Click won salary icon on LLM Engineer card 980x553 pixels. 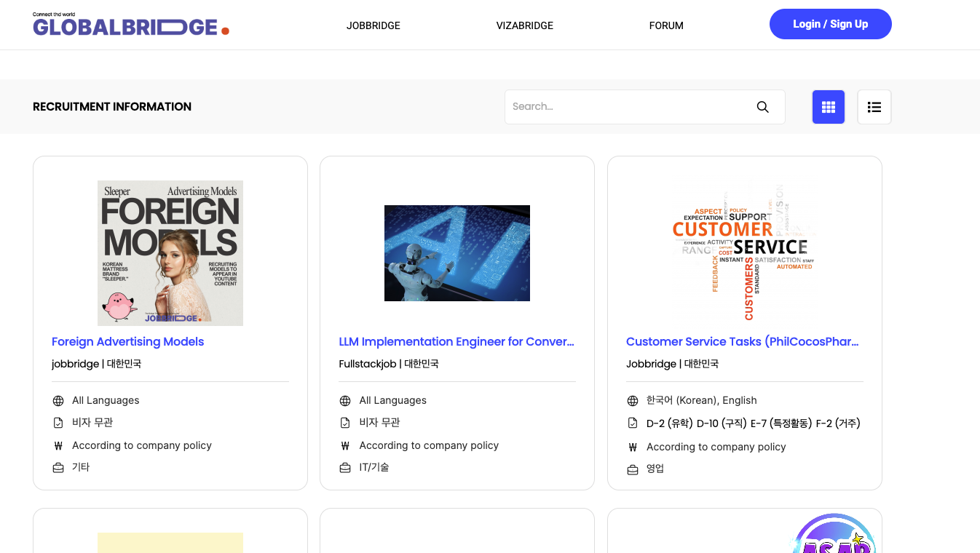coord(345,446)
